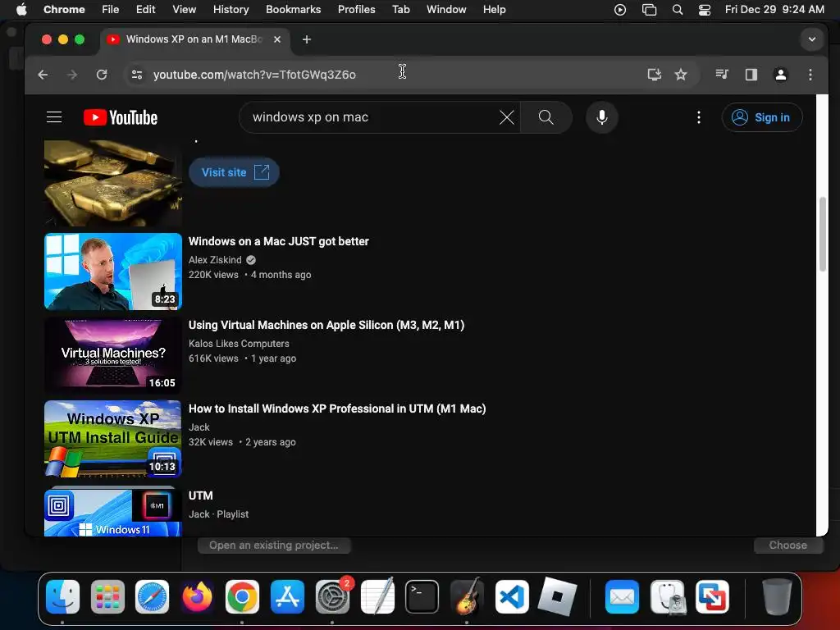Image resolution: width=840 pixels, height=630 pixels.
Task: Open Control Center in menu bar
Action: click(705, 9)
